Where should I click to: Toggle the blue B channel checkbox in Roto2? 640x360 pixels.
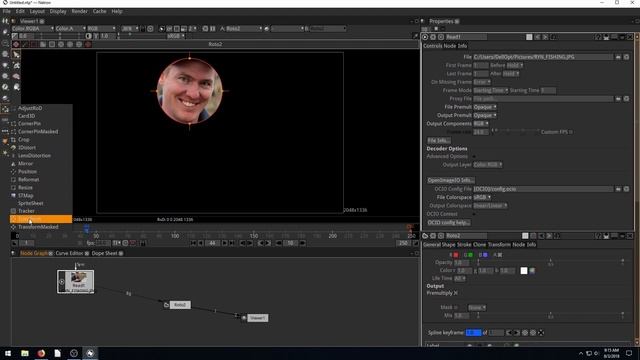485,255
